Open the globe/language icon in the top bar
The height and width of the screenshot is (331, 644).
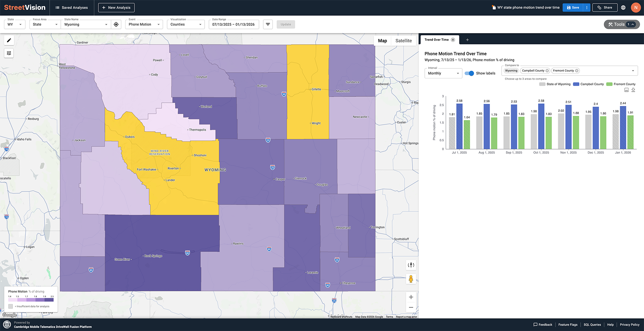coord(623,7)
